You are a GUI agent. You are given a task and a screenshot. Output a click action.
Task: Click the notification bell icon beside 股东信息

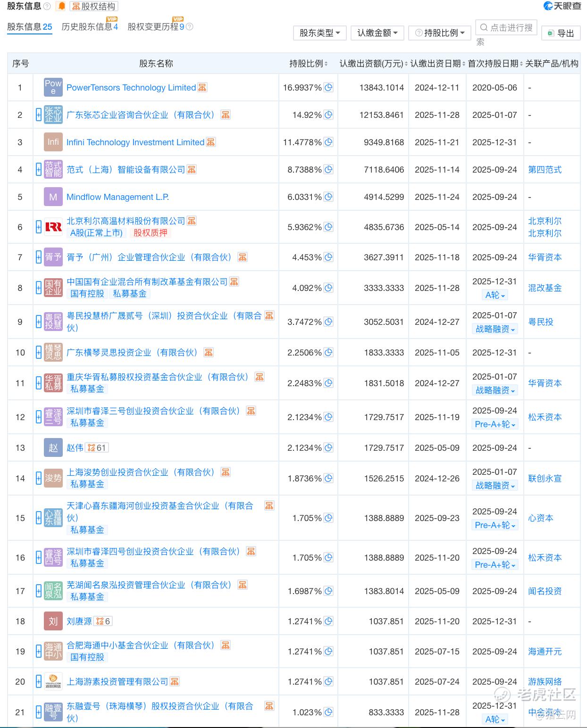(61, 6)
